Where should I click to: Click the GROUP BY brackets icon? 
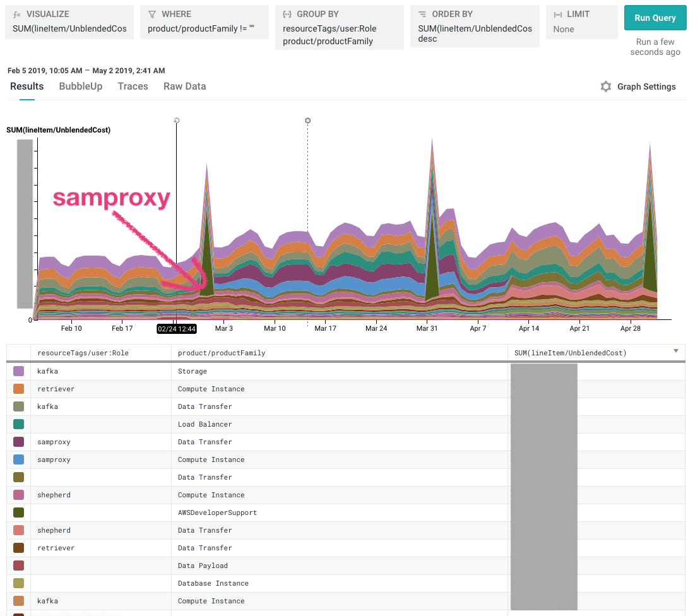click(x=287, y=14)
